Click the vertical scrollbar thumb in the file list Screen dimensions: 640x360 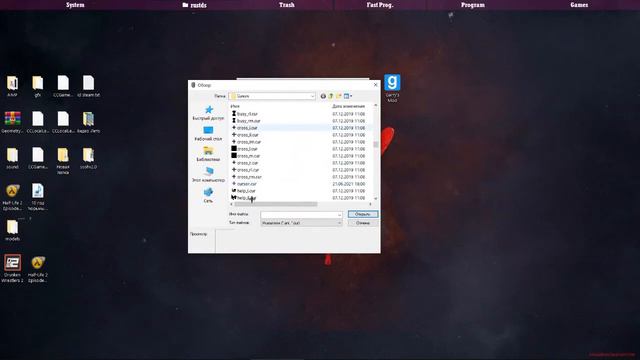(376, 144)
